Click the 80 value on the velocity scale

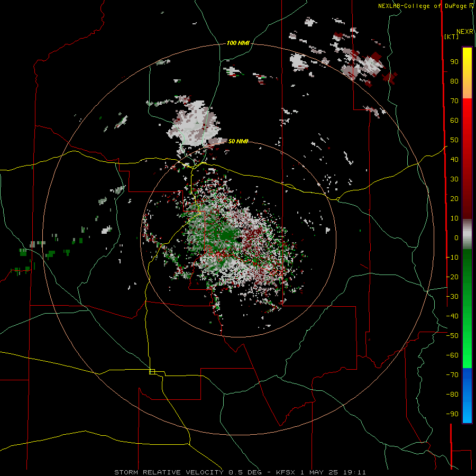(454, 81)
